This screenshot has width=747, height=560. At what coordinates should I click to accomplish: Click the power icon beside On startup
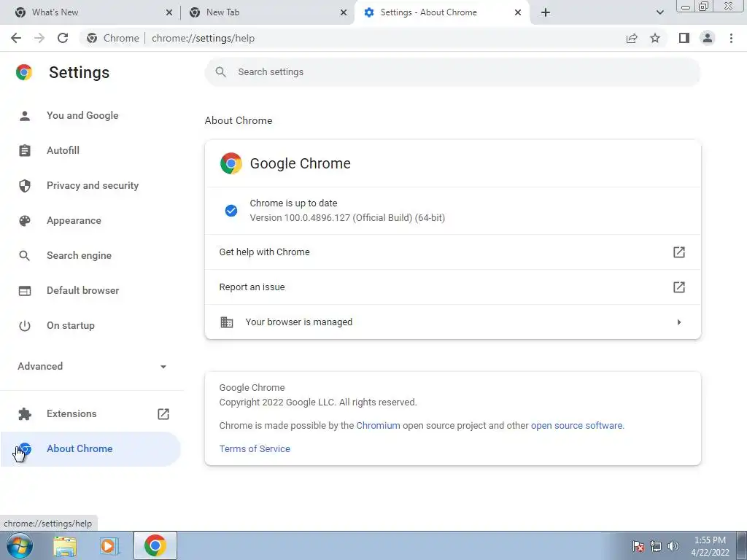25,326
